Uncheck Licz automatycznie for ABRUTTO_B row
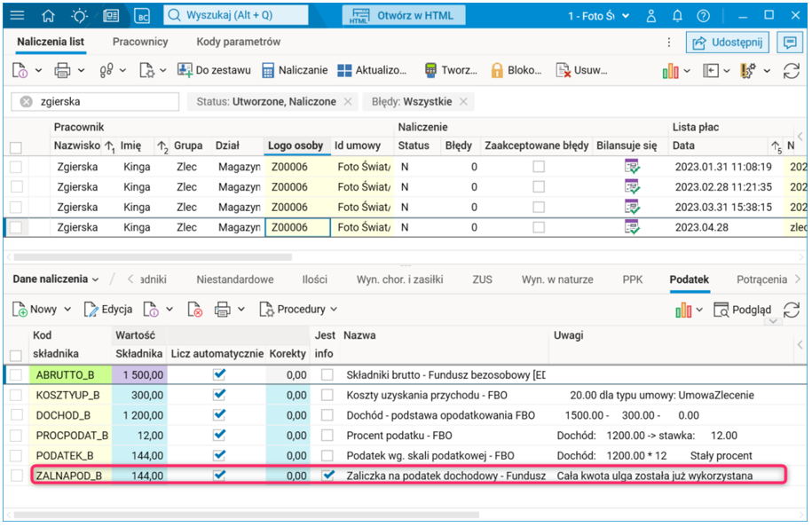 [219, 374]
